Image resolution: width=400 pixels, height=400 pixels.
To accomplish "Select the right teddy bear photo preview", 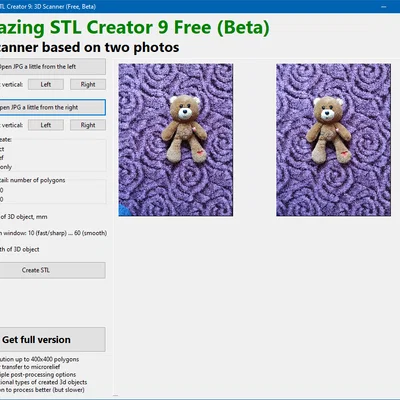I will click(333, 140).
